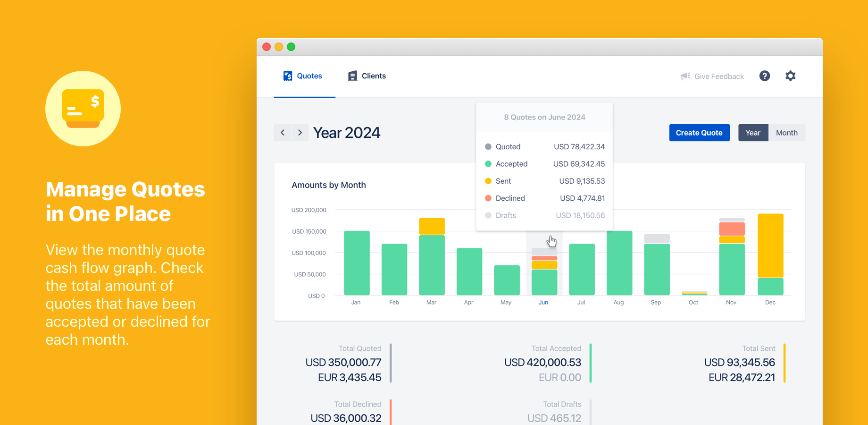
Task: Click the February bar in chart
Action: pos(394,269)
